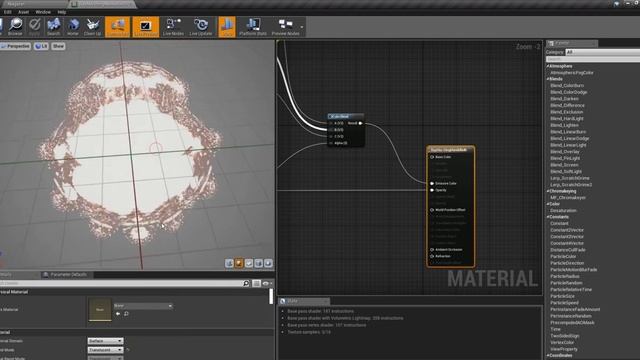Select Blend_Overlay in palette

click(565, 152)
